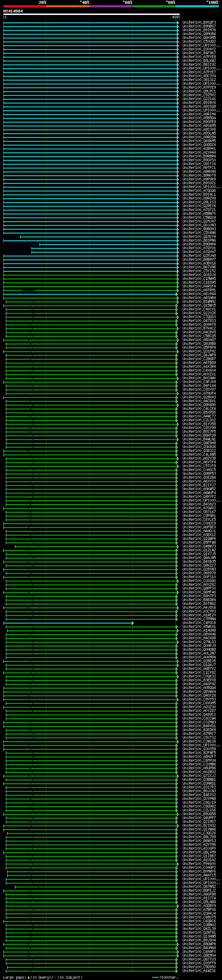The image size is (222, 980).
Task: Open hit UniRef100_A8J944
Action: tap(199, 294)
